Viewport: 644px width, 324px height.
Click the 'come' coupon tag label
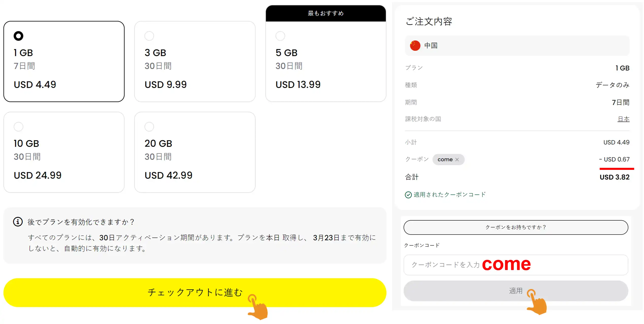(x=445, y=159)
